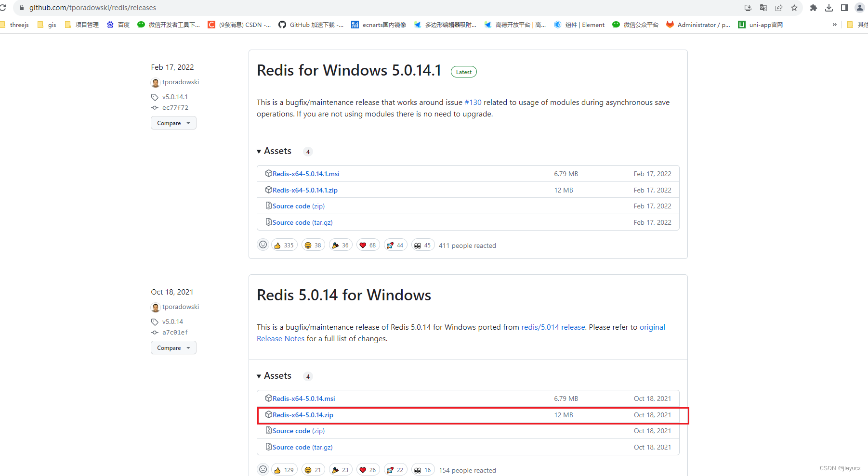Open the CSDN bookmark
The width and height of the screenshot is (868, 476).
[239, 25]
